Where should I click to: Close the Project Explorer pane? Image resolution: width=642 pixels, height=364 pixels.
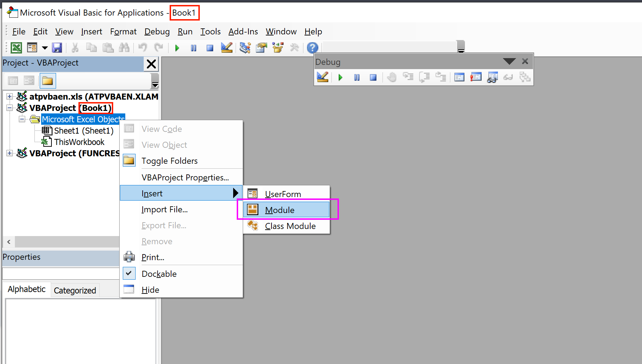152,64
